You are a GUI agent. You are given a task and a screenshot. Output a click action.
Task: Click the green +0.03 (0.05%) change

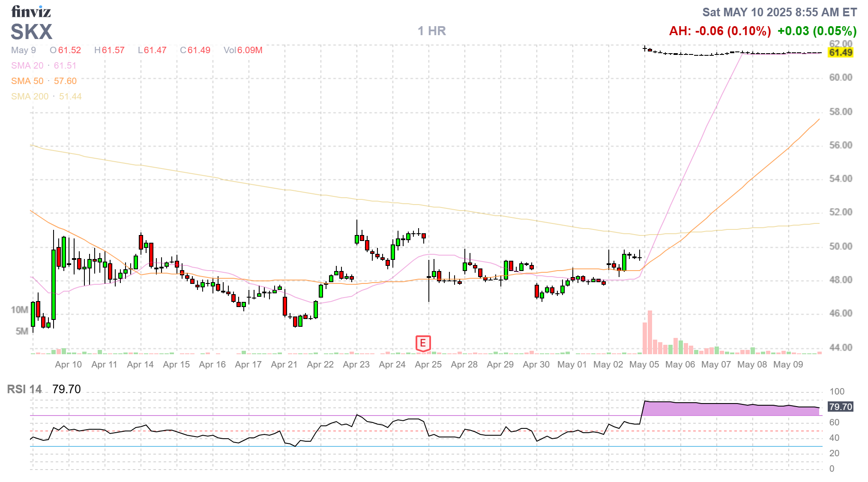817,31
